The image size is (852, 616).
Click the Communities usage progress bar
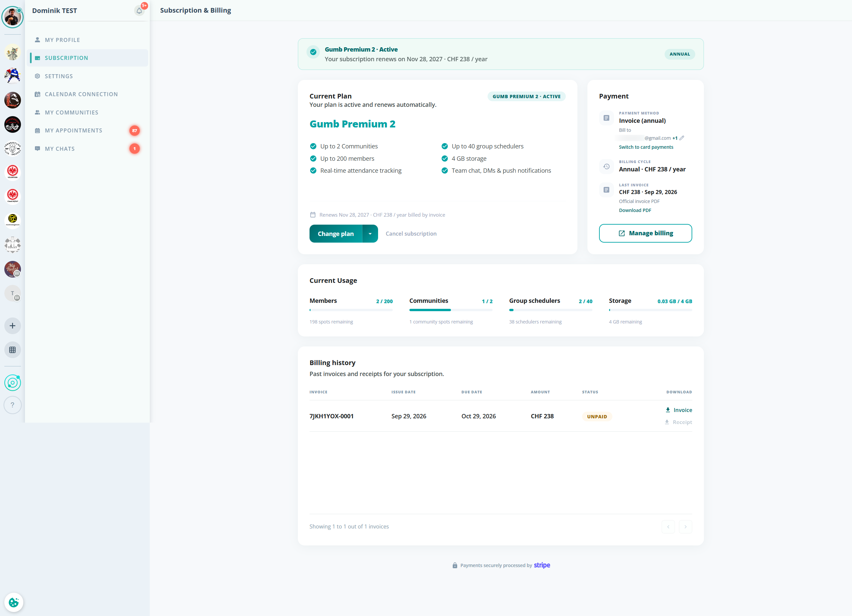pyautogui.click(x=451, y=310)
